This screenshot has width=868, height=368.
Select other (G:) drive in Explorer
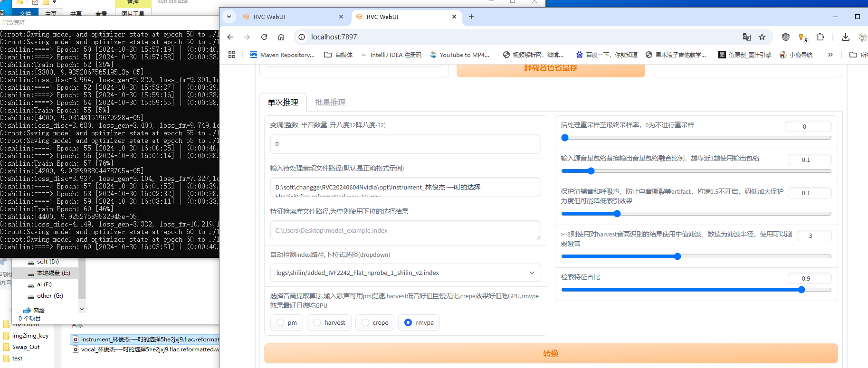[x=45, y=296]
